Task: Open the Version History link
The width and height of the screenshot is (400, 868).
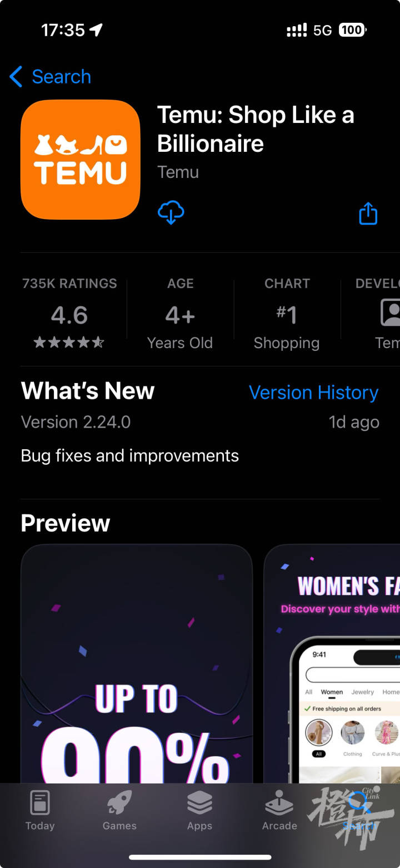Action: click(313, 393)
